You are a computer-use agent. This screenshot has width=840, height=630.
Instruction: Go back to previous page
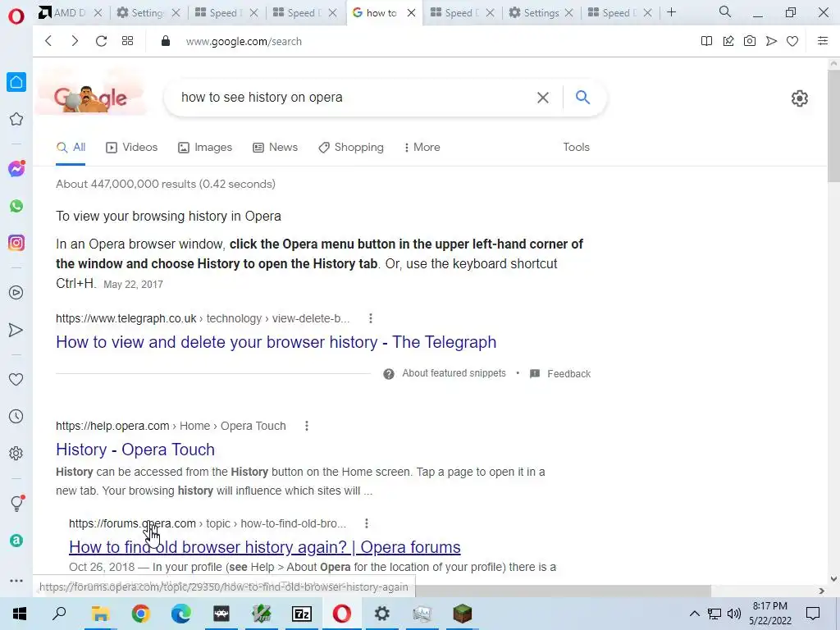pyautogui.click(x=48, y=41)
